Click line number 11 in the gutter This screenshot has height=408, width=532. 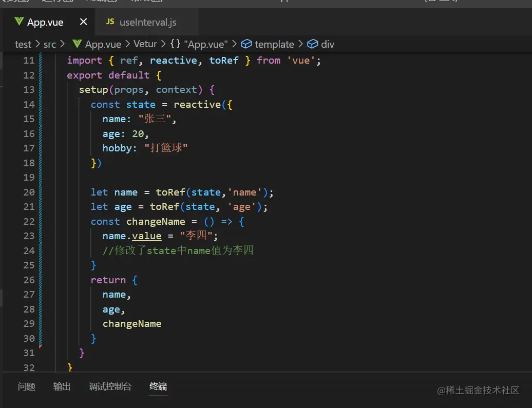(x=29, y=61)
